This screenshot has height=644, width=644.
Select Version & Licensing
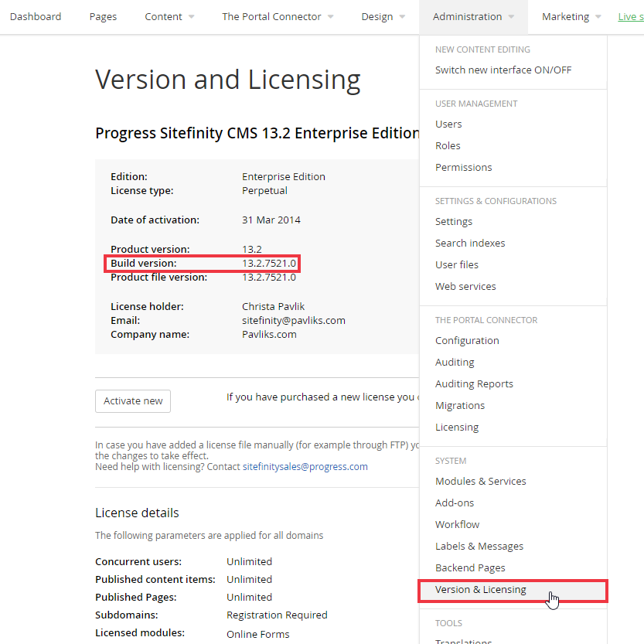pos(513,591)
